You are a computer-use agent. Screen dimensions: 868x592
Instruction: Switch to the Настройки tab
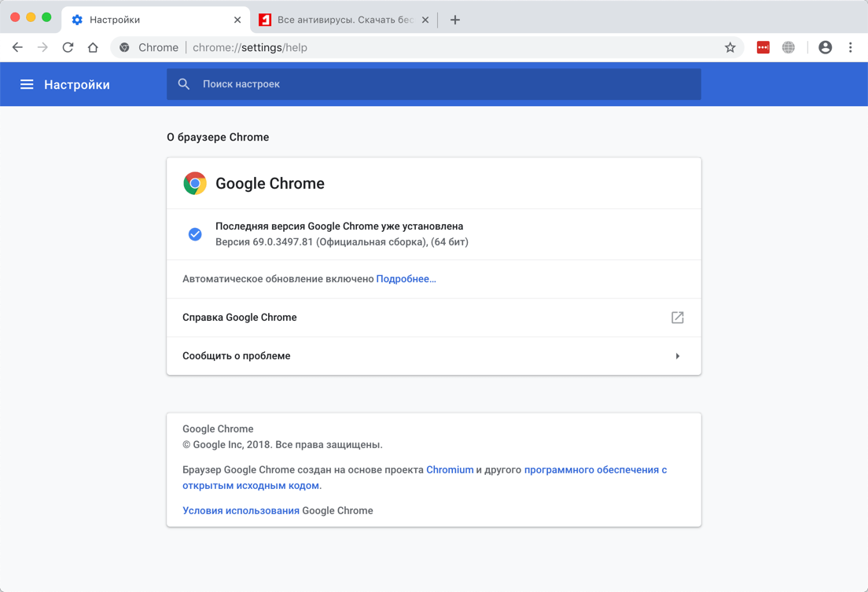pos(156,20)
